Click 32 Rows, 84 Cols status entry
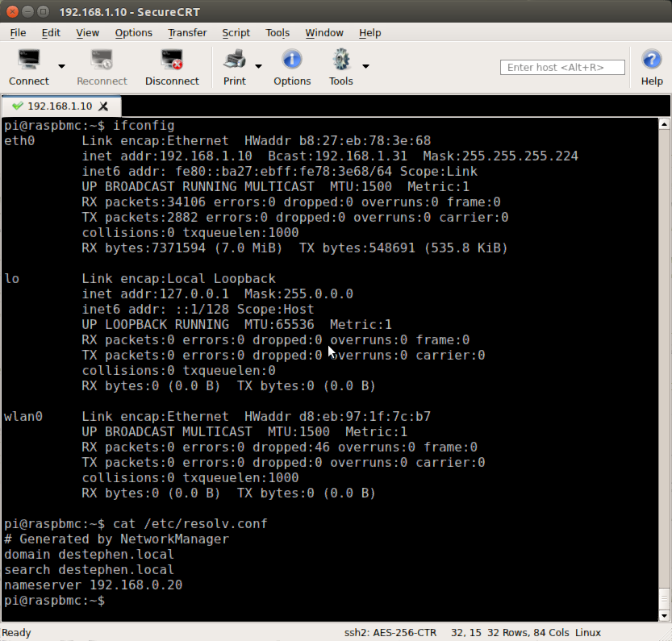 (528, 633)
